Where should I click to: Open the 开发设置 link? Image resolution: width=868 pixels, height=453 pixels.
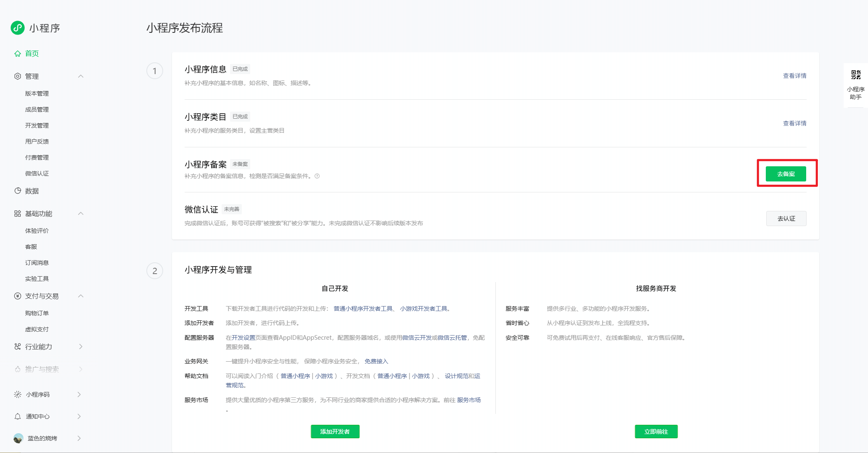(243, 338)
